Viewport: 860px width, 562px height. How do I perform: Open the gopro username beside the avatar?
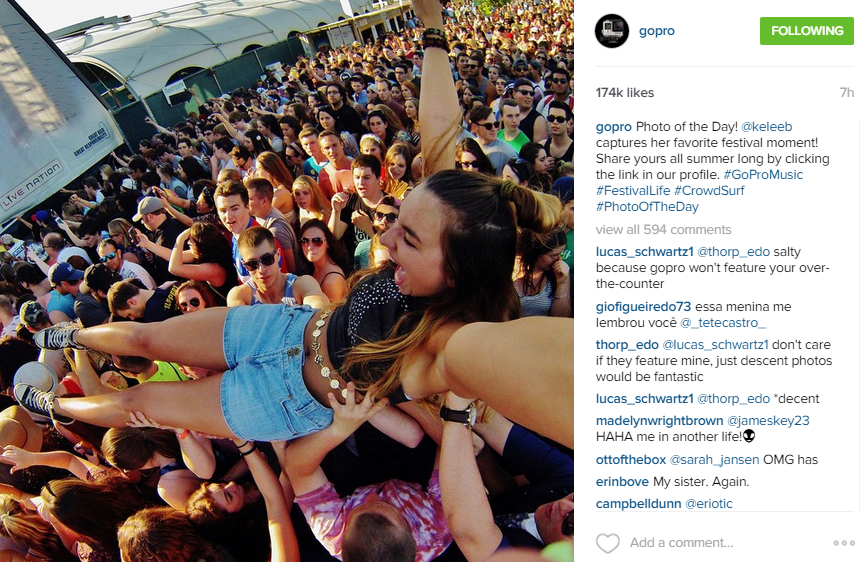tap(657, 31)
